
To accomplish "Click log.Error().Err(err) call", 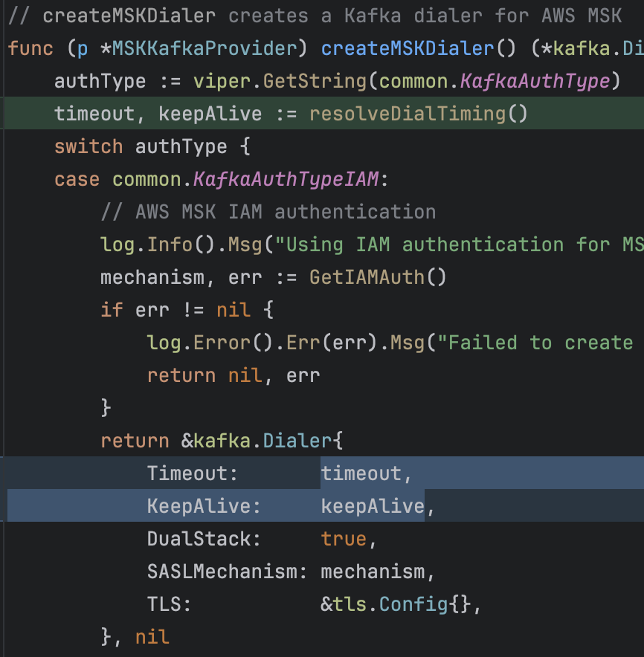I will tap(262, 343).
